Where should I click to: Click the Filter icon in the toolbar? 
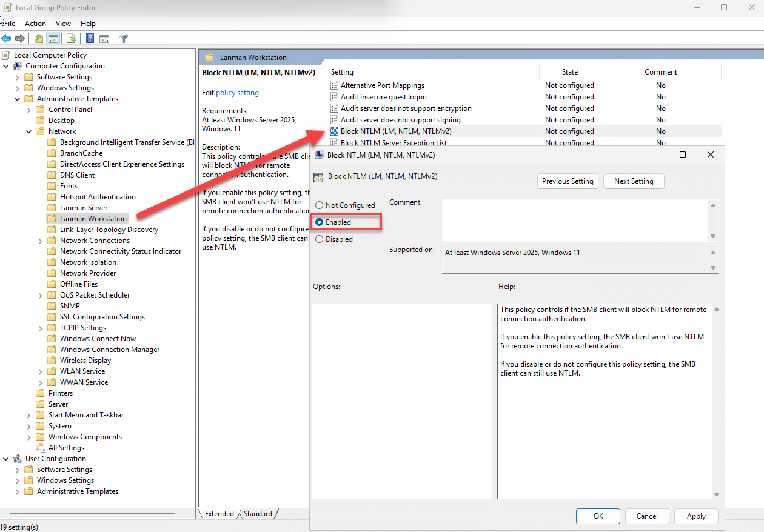pyautogui.click(x=123, y=38)
